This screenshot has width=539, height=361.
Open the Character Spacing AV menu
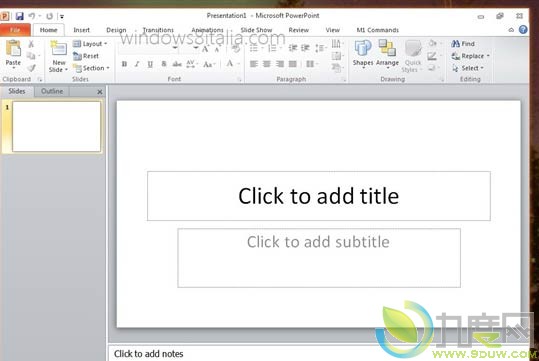pyautogui.click(x=191, y=64)
